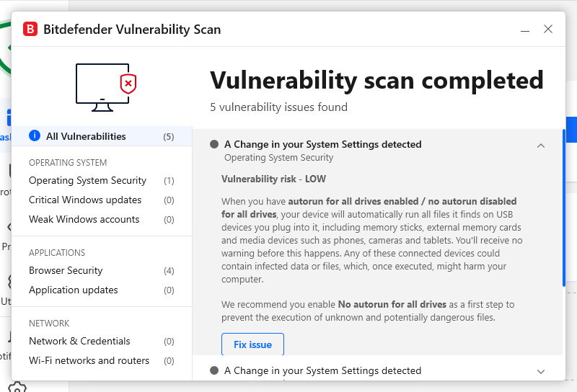This screenshot has width=577, height=392.
Task: Open Network & Credentials category
Action: pos(79,341)
